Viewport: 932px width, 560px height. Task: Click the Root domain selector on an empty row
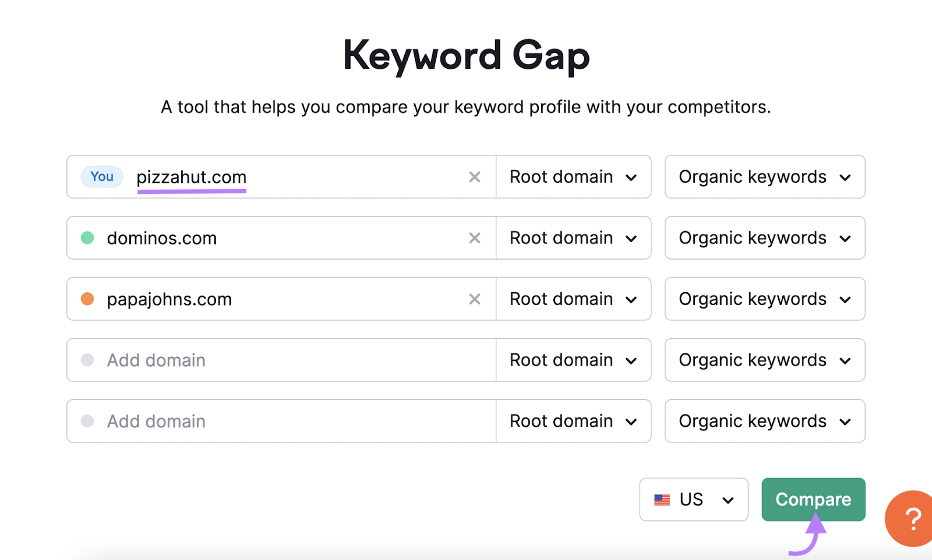(x=573, y=360)
